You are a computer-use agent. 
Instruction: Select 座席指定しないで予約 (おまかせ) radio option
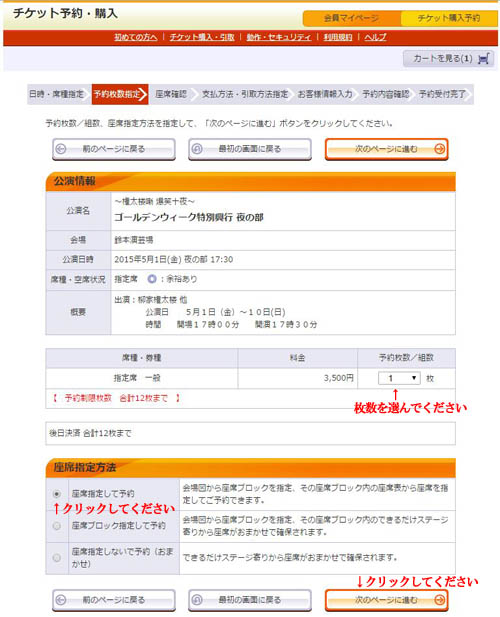57,558
